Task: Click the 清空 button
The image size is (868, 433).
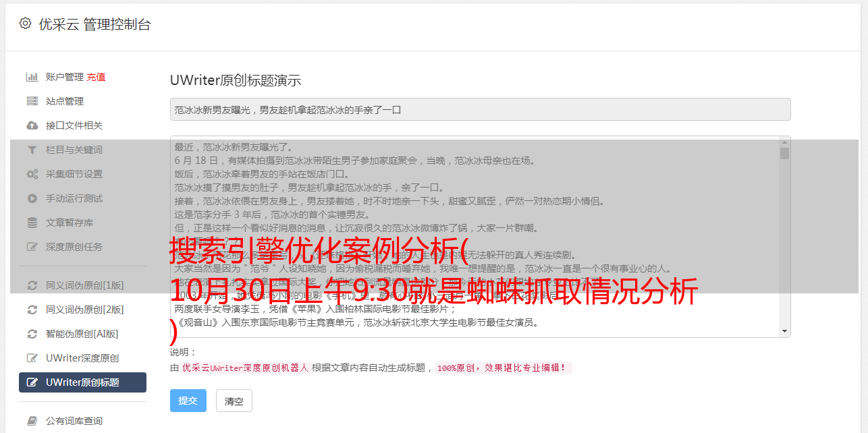Action: pyautogui.click(x=234, y=401)
